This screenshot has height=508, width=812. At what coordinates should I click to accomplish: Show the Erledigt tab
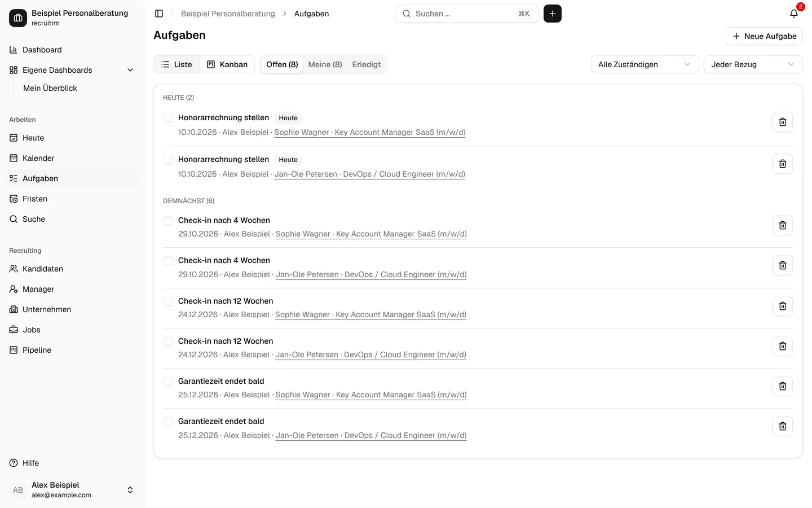(367, 64)
